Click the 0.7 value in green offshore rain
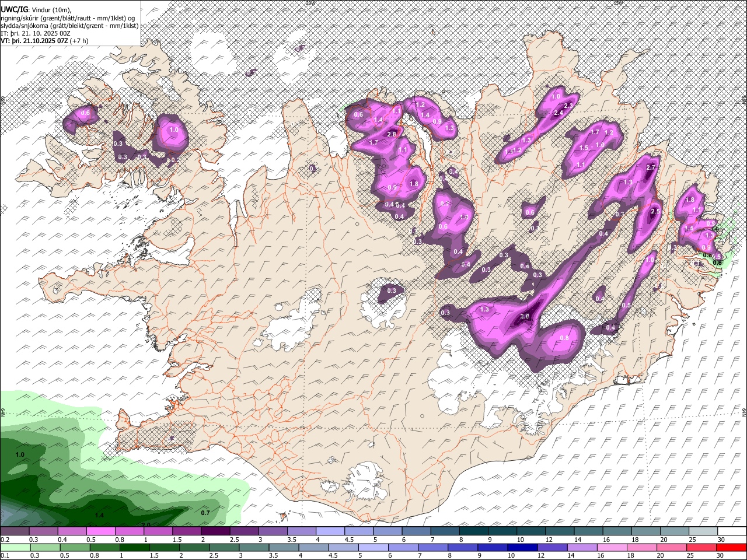Screen dimensions: 747x560 coord(205,513)
